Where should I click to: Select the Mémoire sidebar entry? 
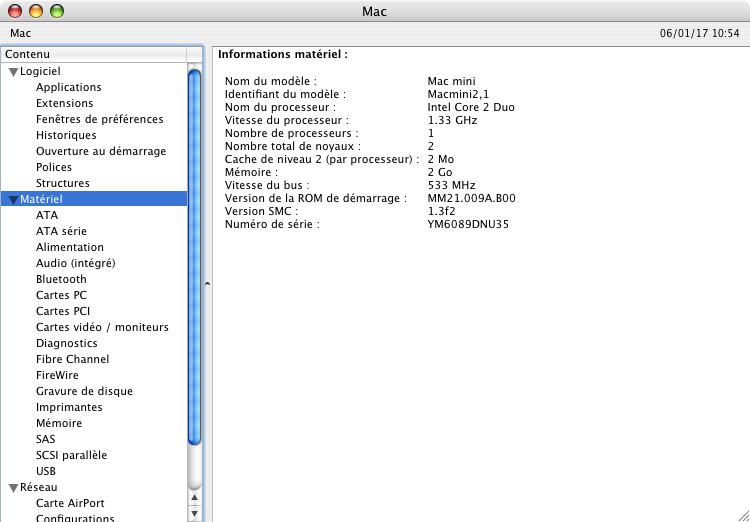click(x=59, y=423)
